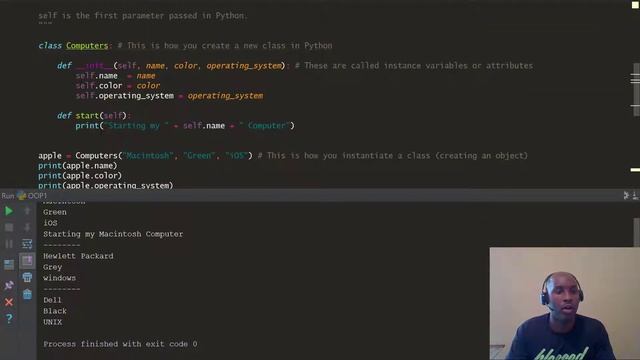The width and height of the screenshot is (640, 360).
Task: Click 'Hewlett Packard' in console output
Action: pyautogui.click(x=78, y=256)
